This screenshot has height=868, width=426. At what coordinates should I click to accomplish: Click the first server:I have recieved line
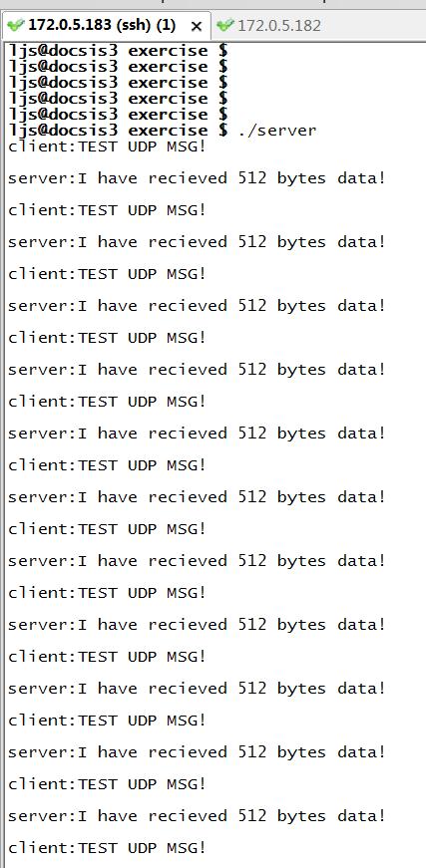197,178
